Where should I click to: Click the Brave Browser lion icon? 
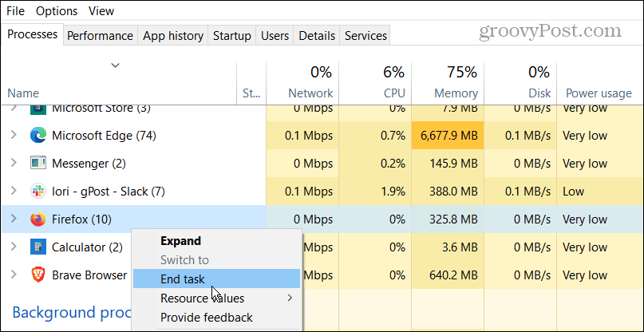[x=38, y=275]
